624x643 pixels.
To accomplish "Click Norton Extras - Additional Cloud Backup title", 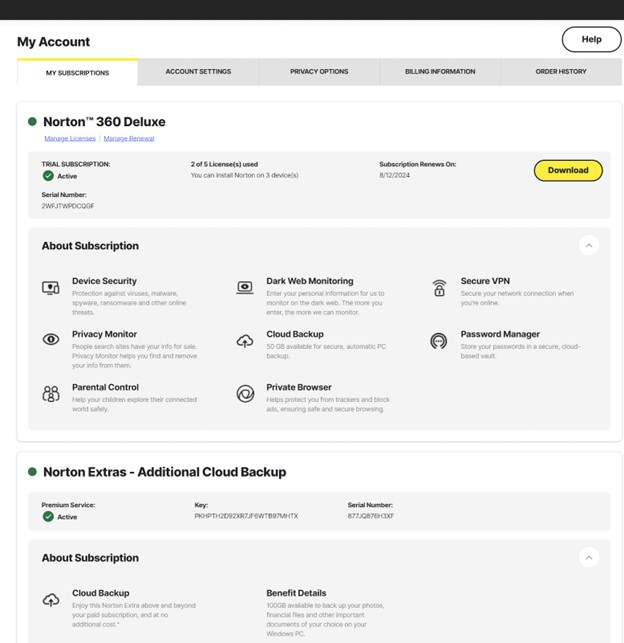I will (164, 472).
